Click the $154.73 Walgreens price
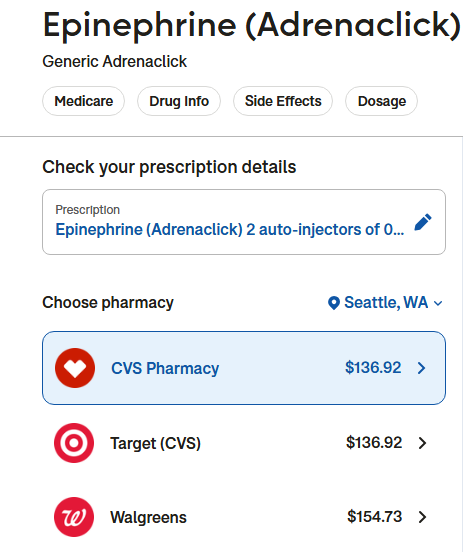463x552 pixels. [x=374, y=517]
